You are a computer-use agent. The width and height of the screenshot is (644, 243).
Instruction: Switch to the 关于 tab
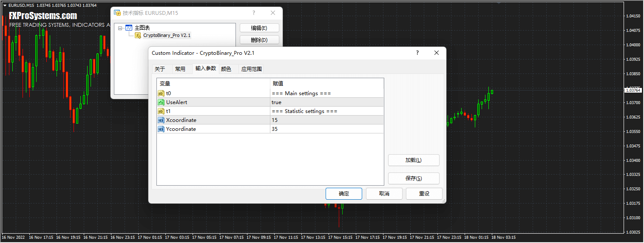coord(160,69)
